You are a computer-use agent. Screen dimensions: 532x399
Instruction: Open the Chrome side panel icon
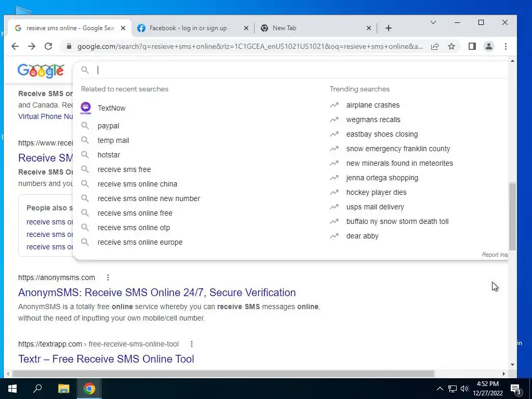(472, 46)
